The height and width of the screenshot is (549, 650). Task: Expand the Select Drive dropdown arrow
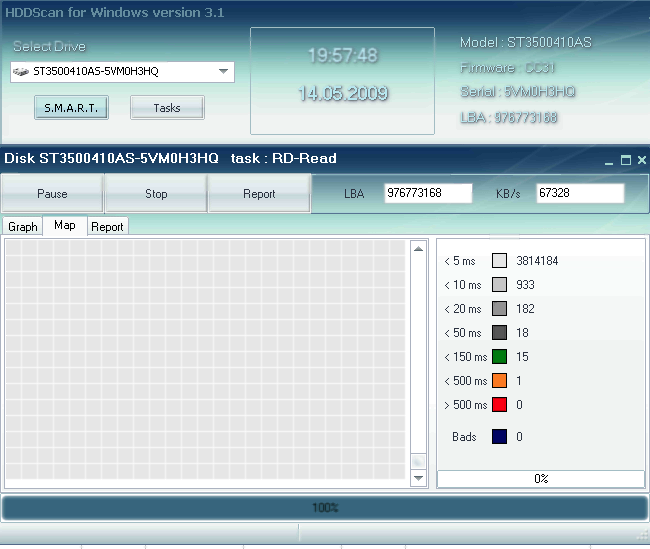223,72
